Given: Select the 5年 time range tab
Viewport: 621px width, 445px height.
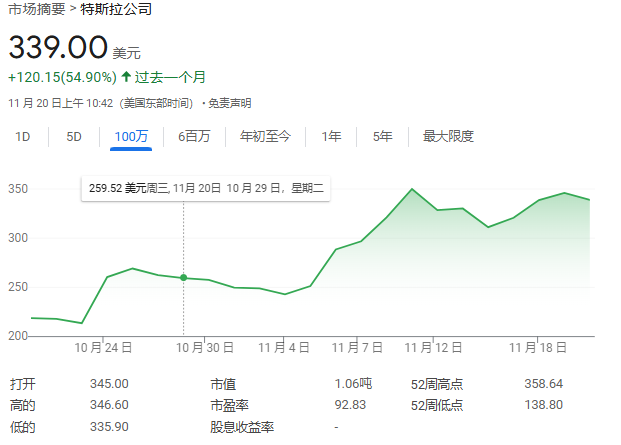Looking at the screenshot, I should (x=382, y=137).
